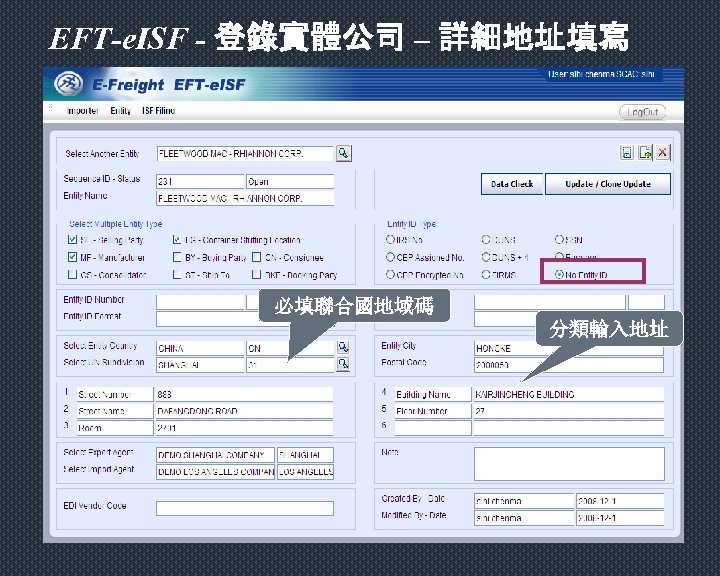Toggle MF - Manufacturer checkbox
The width and height of the screenshot is (720, 576).
[72, 257]
